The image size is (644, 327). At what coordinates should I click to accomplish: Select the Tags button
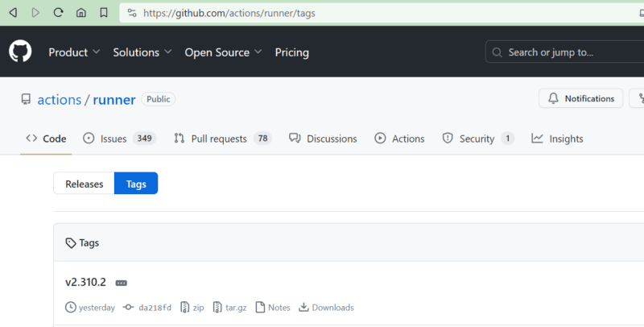point(136,184)
